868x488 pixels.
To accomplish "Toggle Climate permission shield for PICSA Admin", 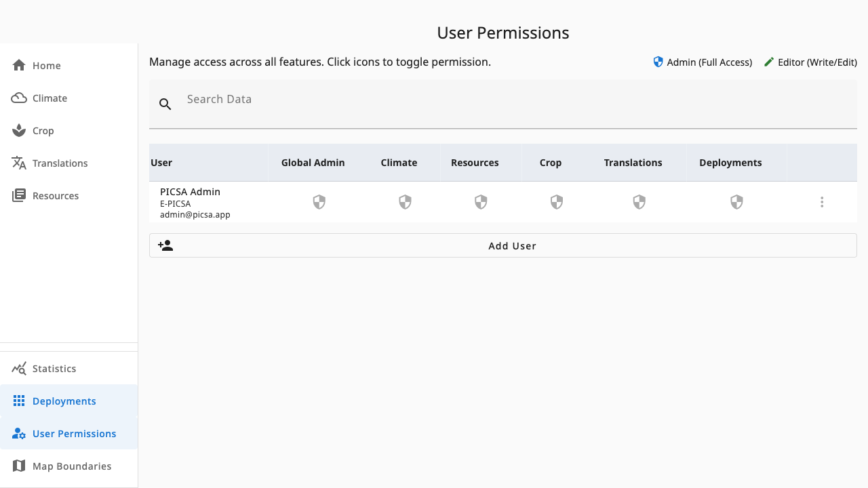I will pos(406,202).
